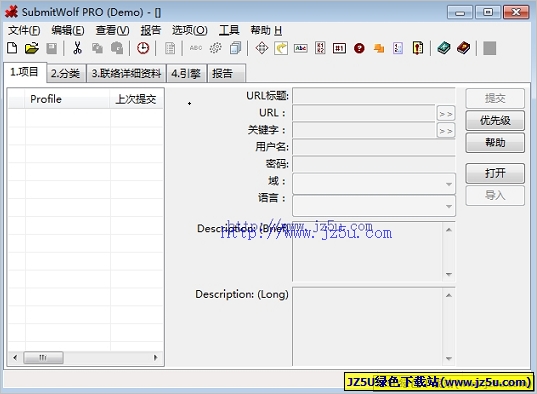Click the New document toolbar icon

tap(12, 48)
